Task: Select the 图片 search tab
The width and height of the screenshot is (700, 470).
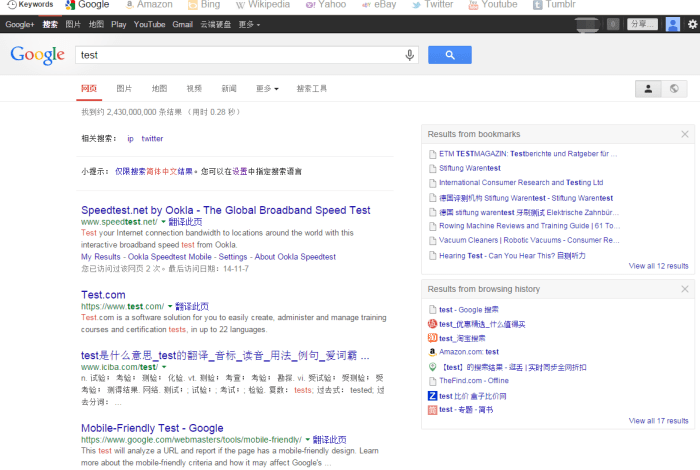Action: [x=124, y=89]
